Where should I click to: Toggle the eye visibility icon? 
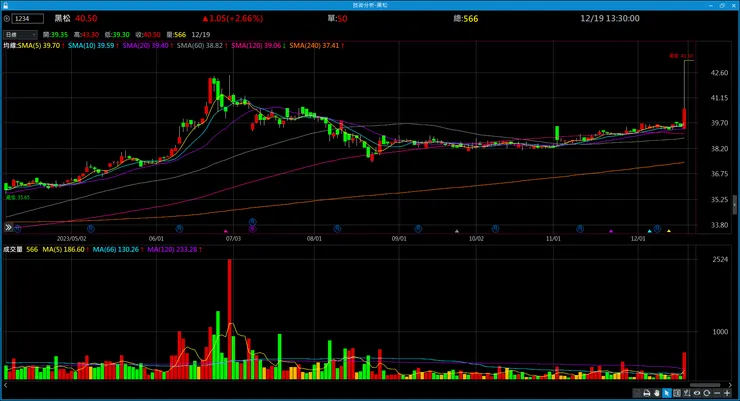[x=697, y=393]
